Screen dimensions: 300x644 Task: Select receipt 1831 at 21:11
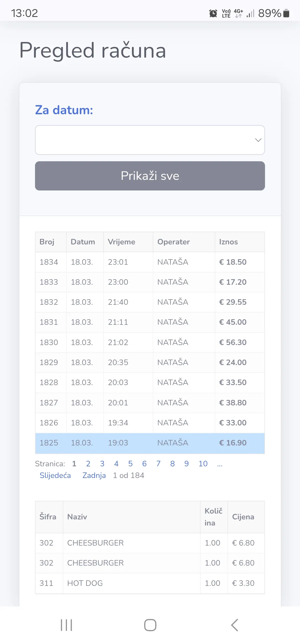(x=150, y=322)
